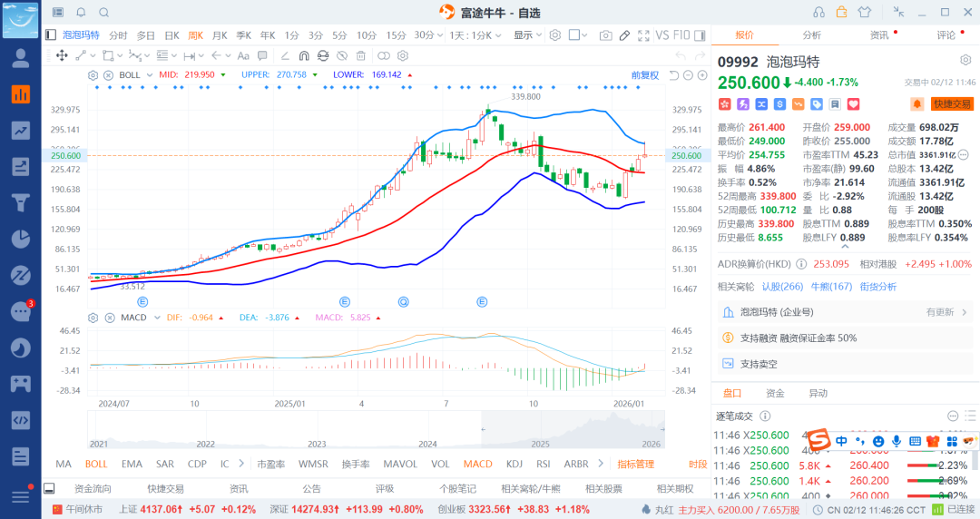980x519 pixels.
Task: Take a chart screenshot with camera icon
Action: click(x=605, y=35)
